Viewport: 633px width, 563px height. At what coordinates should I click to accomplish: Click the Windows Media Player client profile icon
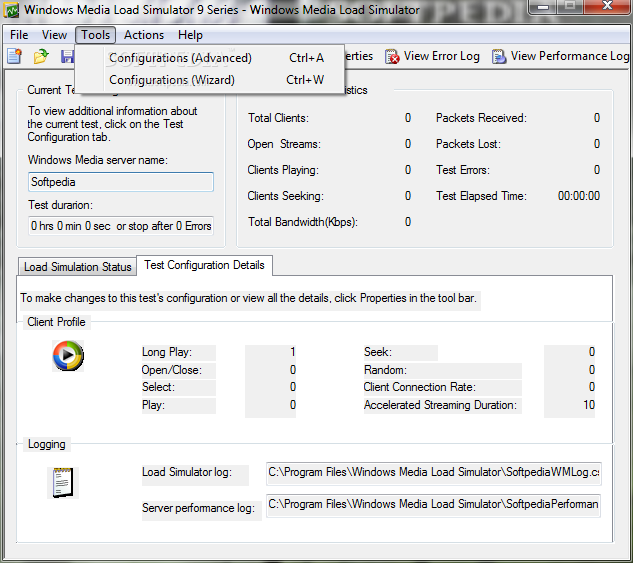tap(68, 356)
